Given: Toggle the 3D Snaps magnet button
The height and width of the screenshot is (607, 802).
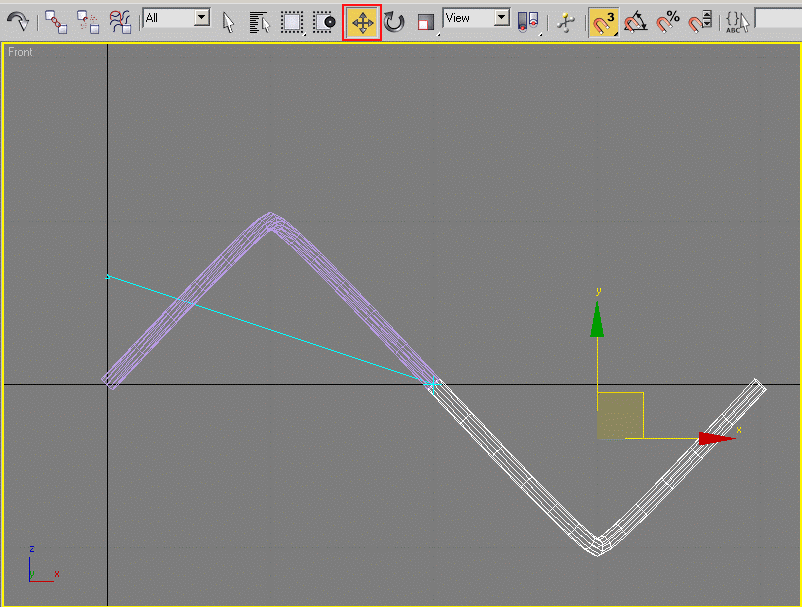Looking at the screenshot, I should point(603,23).
